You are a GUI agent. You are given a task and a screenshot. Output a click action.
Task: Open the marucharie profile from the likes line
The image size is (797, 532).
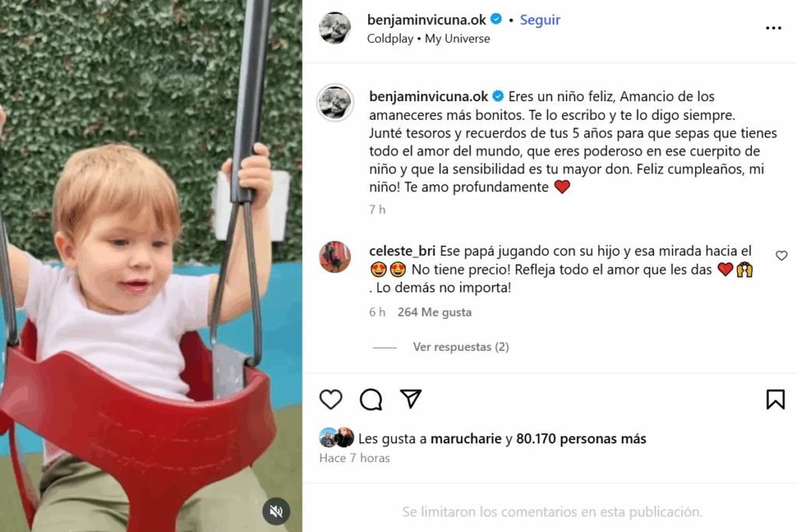(x=465, y=439)
